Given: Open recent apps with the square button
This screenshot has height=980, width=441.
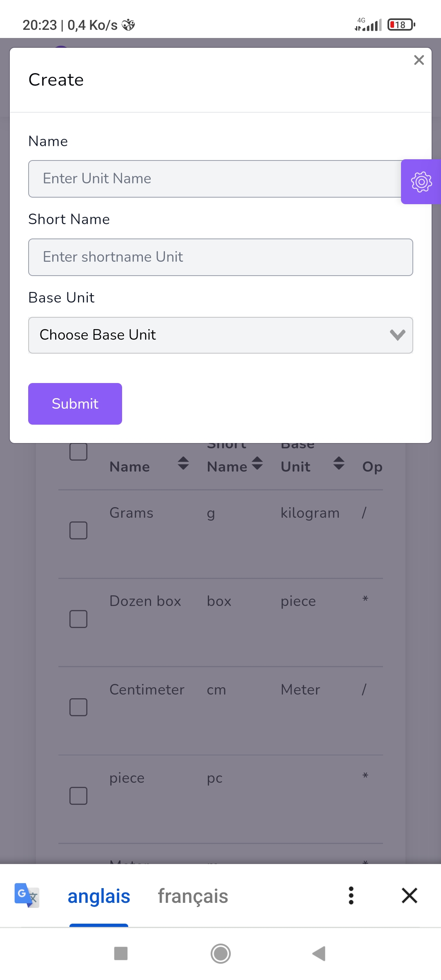Looking at the screenshot, I should coord(120,954).
